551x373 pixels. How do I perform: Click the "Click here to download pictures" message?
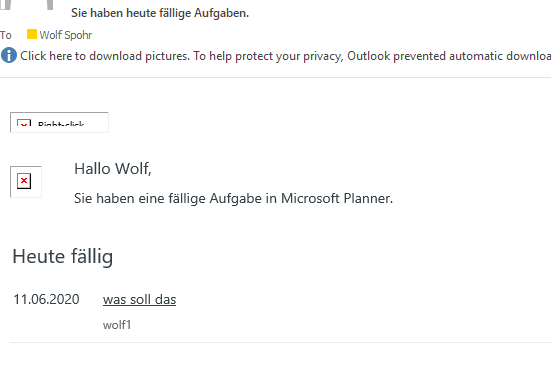click(x=104, y=56)
